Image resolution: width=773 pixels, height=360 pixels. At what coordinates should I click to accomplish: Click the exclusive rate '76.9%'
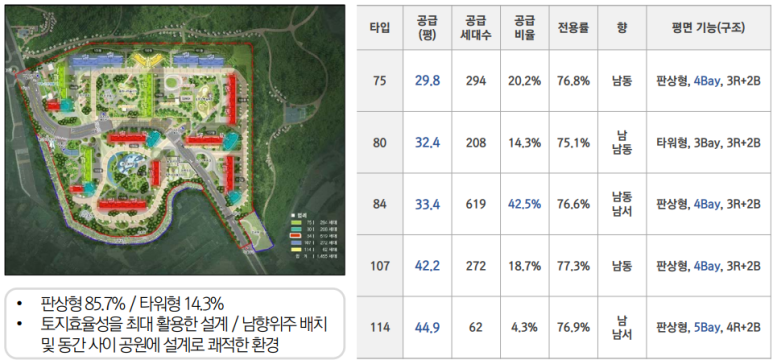(x=573, y=327)
